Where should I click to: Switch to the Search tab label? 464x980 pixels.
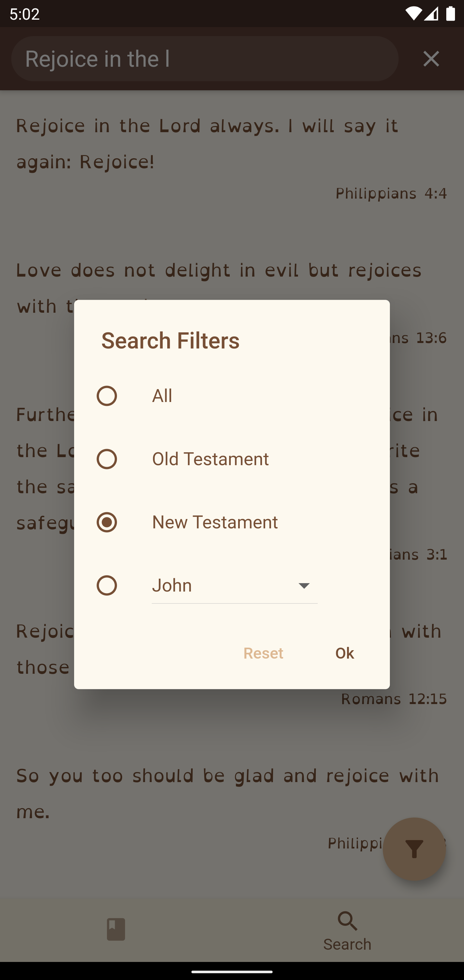pyautogui.click(x=347, y=944)
